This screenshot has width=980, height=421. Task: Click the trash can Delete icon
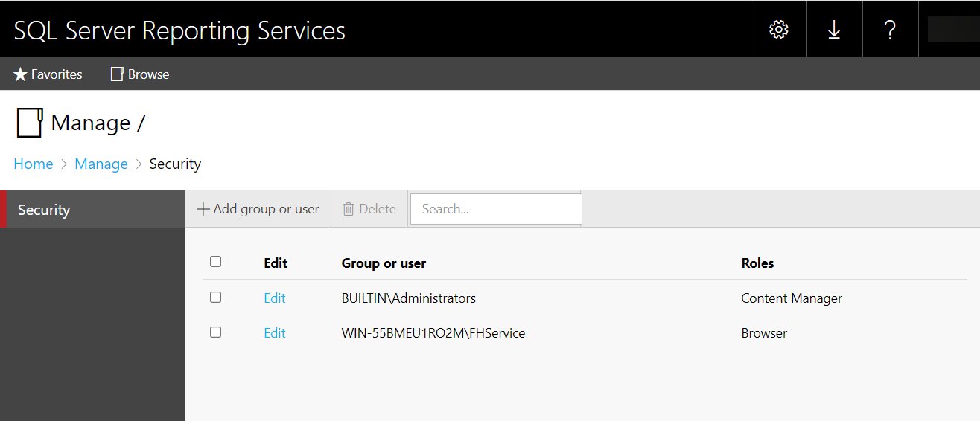coord(348,209)
